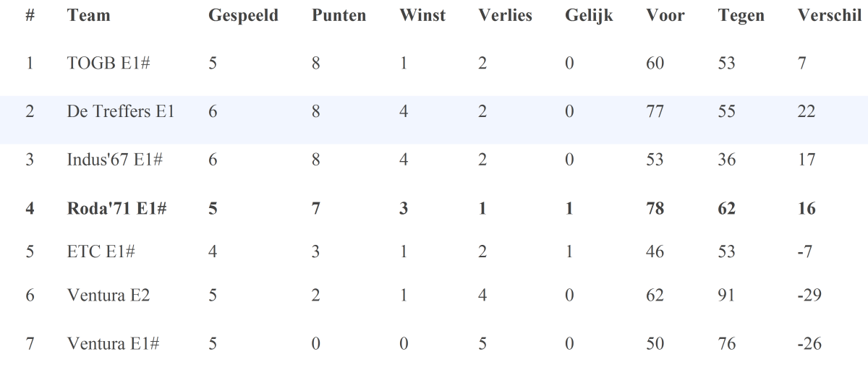Select the De Treffers E1 team
This screenshot has height=375, width=868.
click(x=120, y=112)
